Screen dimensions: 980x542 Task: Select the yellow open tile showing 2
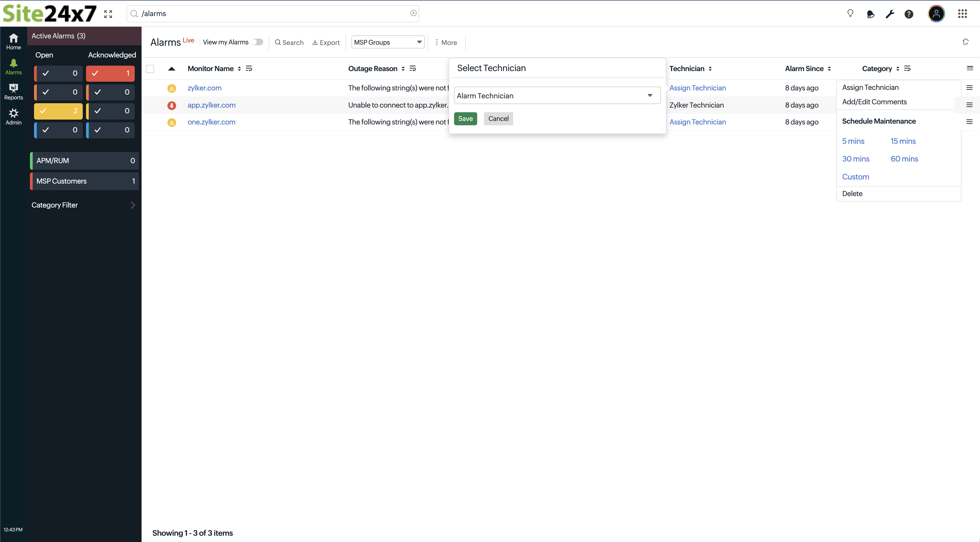[x=58, y=111]
